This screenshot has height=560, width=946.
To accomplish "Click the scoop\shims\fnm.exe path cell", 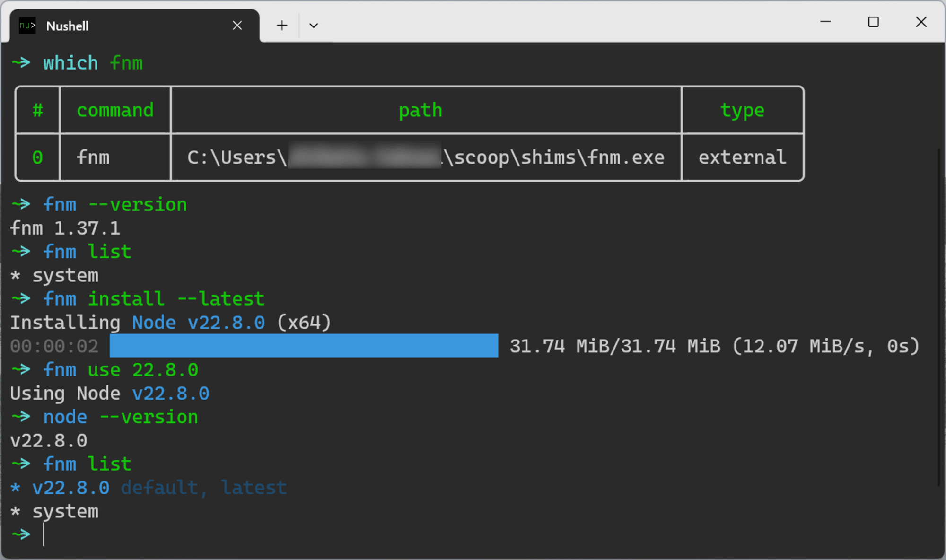I will coord(426,157).
